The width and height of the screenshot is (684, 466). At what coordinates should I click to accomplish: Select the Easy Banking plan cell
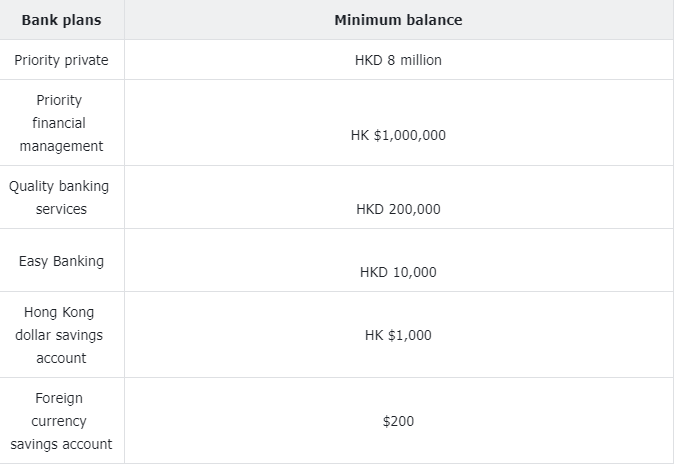[62, 260]
